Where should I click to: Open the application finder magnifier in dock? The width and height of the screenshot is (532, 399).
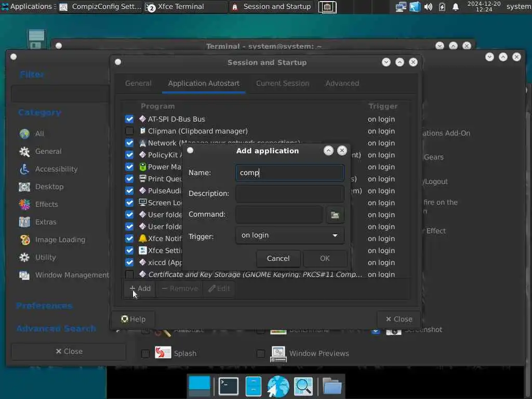click(303, 386)
